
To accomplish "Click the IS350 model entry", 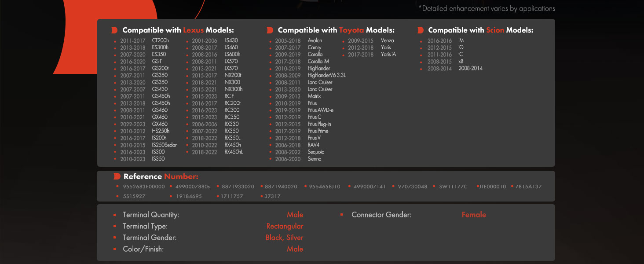I will 158,159.
